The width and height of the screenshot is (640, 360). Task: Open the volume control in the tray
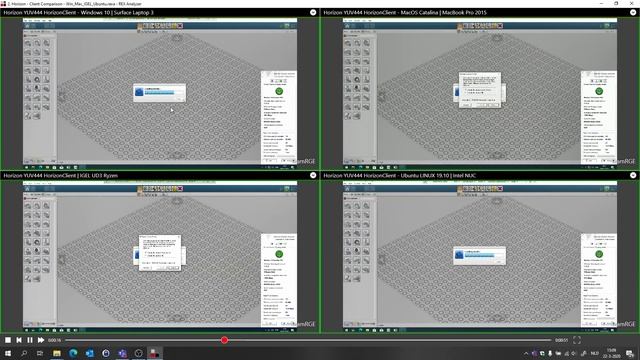click(574, 353)
